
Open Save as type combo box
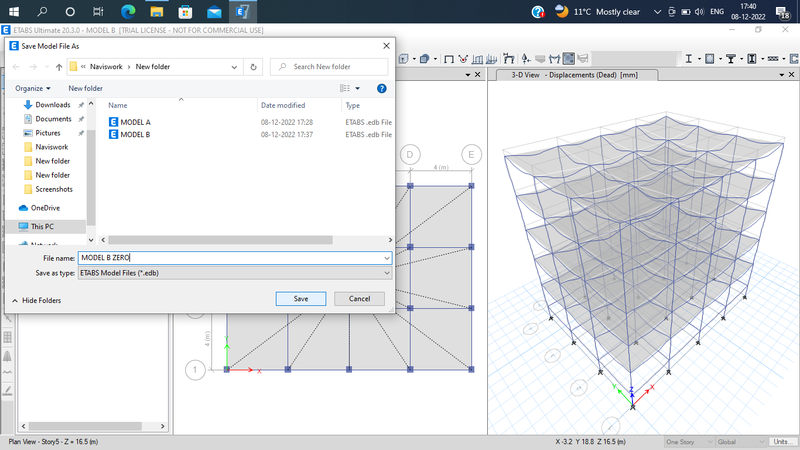(x=235, y=273)
